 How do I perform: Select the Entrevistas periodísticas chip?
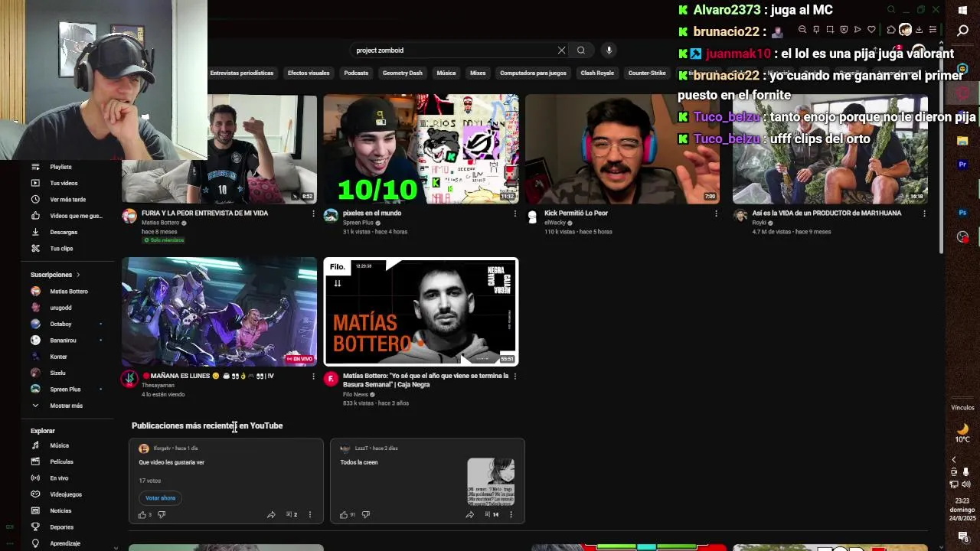click(x=241, y=73)
